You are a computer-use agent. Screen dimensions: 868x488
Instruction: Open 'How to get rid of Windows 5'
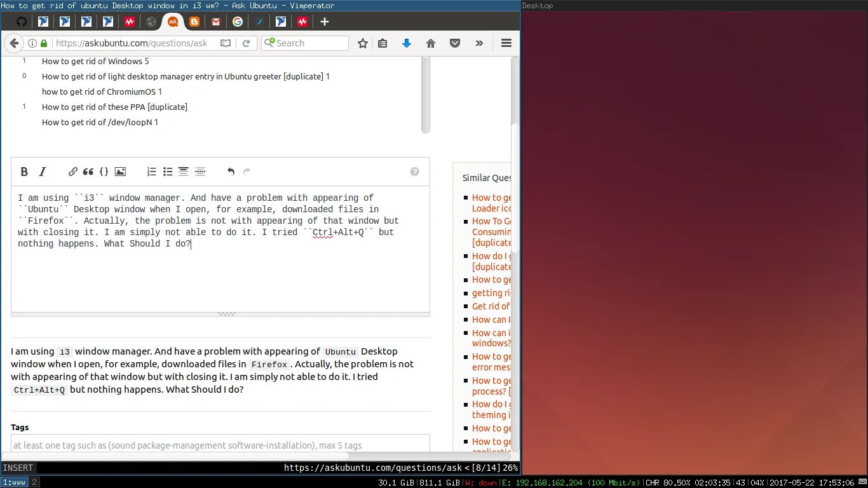pyautogui.click(x=95, y=61)
